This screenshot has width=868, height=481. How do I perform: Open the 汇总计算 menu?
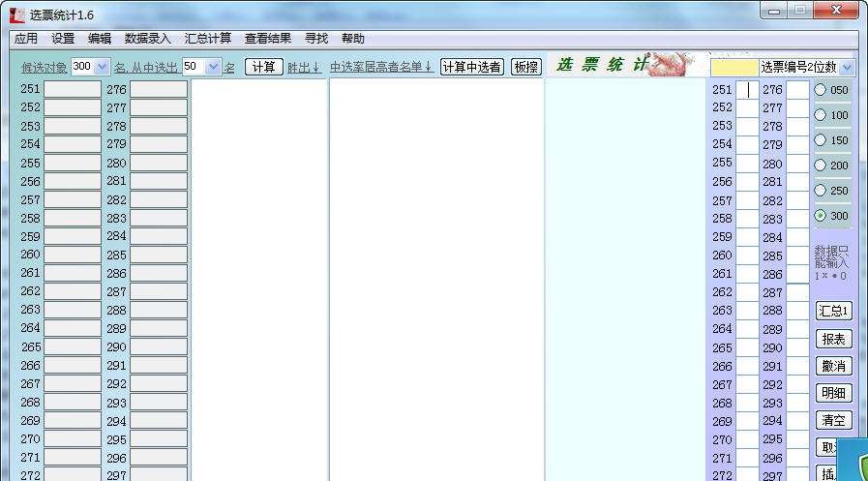pos(208,38)
